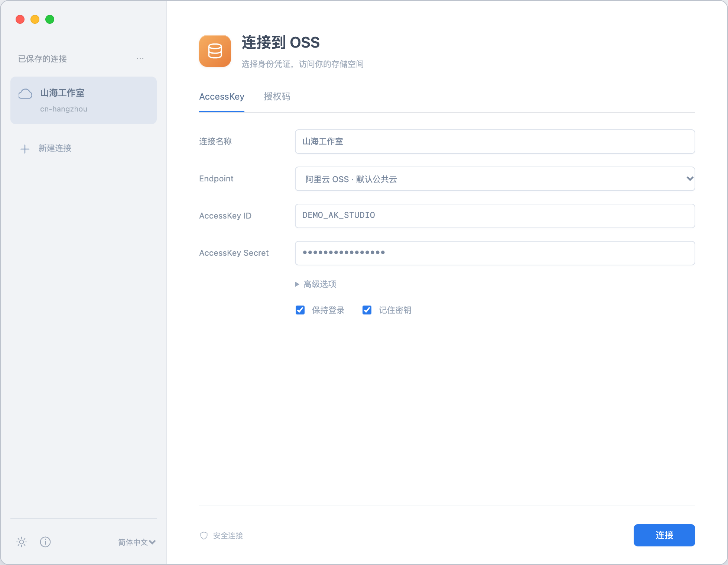The width and height of the screenshot is (728, 565).
Task: Click the red close window button
Action: tap(20, 19)
